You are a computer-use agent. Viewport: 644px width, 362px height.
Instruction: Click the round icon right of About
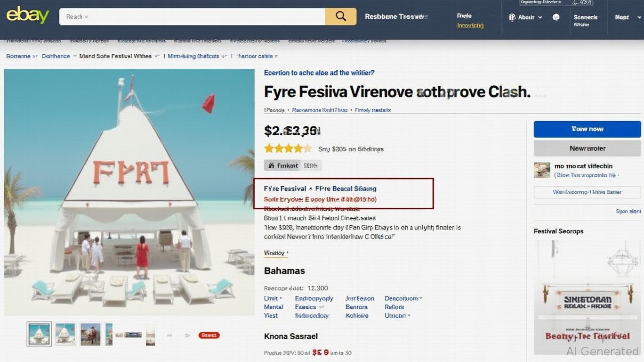click(x=556, y=17)
